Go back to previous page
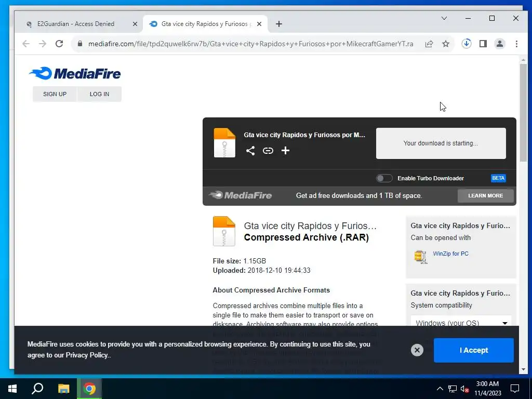 [x=26, y=44]
